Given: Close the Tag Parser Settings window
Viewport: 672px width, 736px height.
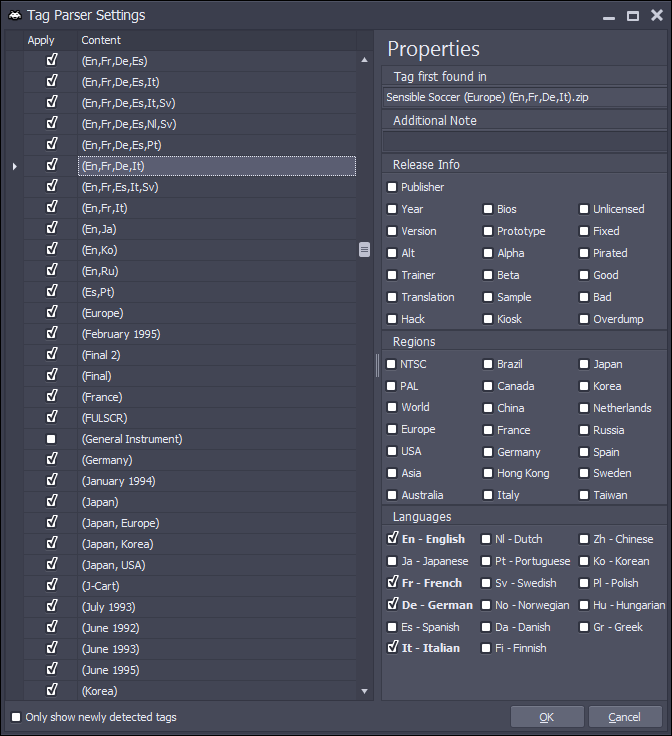Looking at the screenshot, I should click(x=657, y=15).
